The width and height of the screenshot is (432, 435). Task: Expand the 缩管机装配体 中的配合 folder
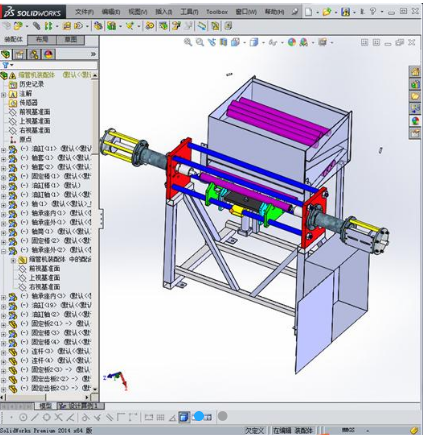14,260
